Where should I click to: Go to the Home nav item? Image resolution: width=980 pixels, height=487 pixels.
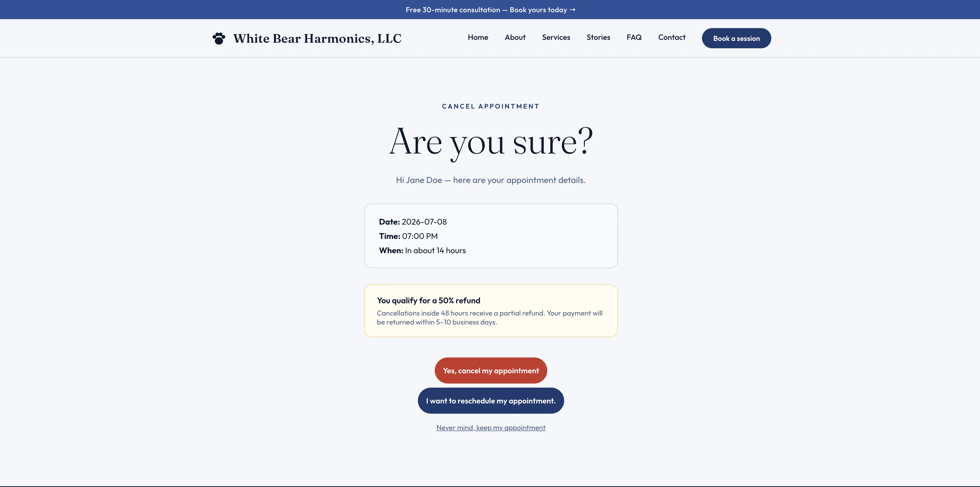click(478, 37)
